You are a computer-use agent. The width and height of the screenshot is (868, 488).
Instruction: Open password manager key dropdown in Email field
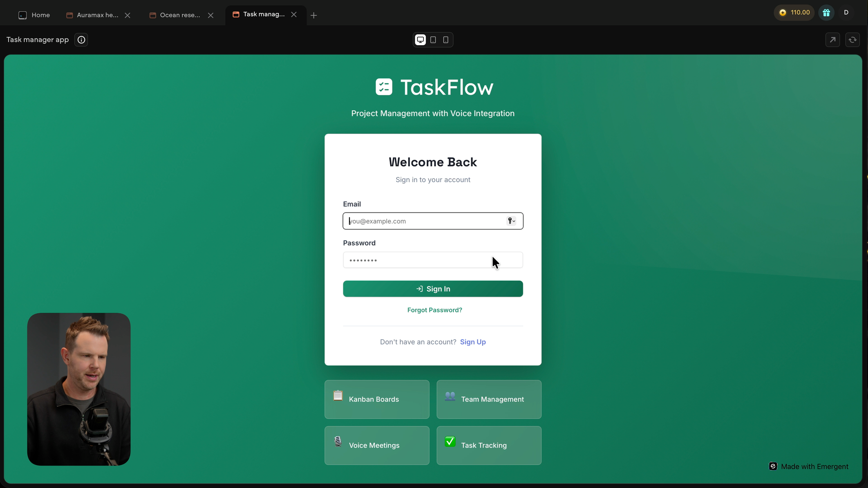coord(511,221)
